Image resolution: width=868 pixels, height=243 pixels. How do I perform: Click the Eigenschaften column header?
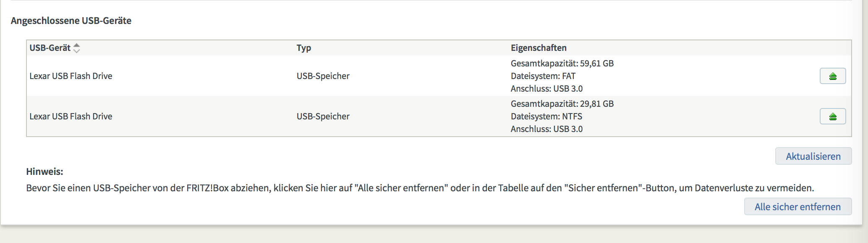coord(539,48)
